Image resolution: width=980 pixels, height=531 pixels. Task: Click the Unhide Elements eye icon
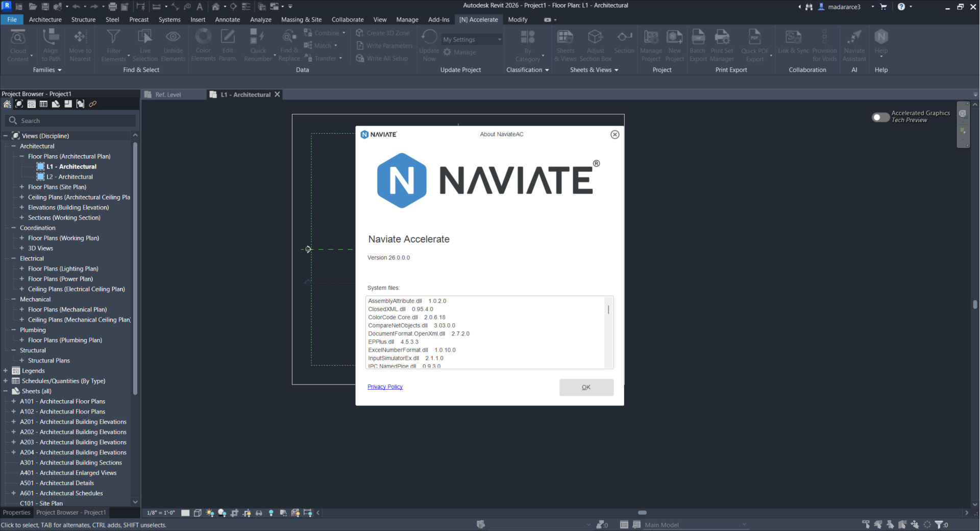[x=173, y=37]
